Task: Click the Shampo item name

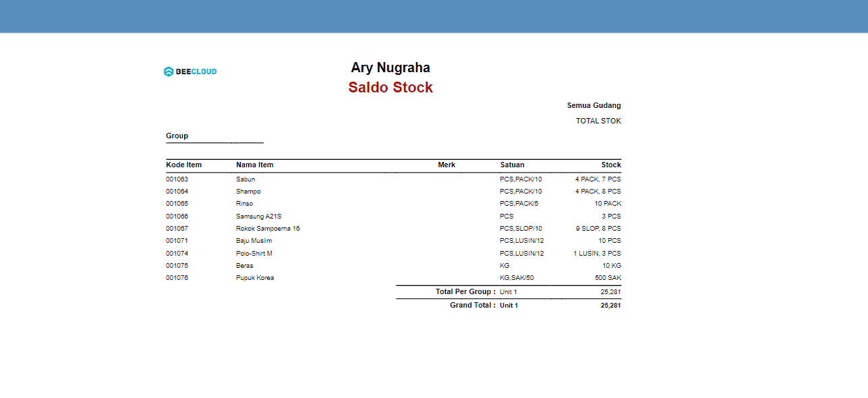Action: [248, 192]
